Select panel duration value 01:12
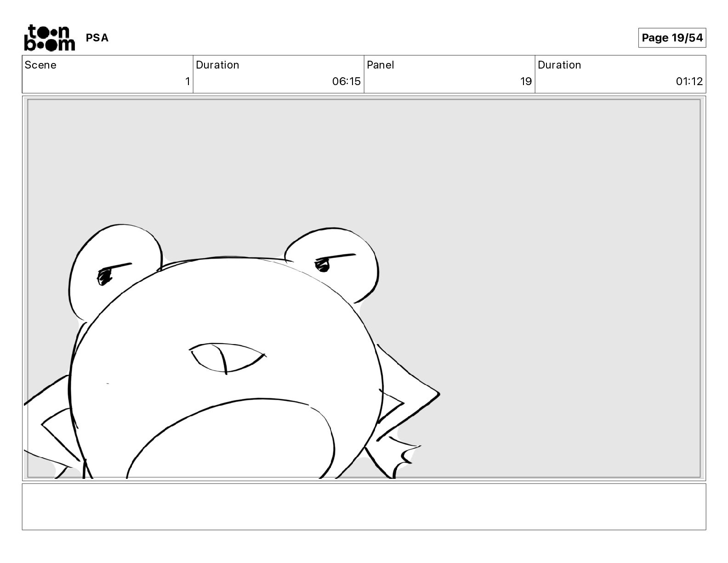 (x=689, y=81)
